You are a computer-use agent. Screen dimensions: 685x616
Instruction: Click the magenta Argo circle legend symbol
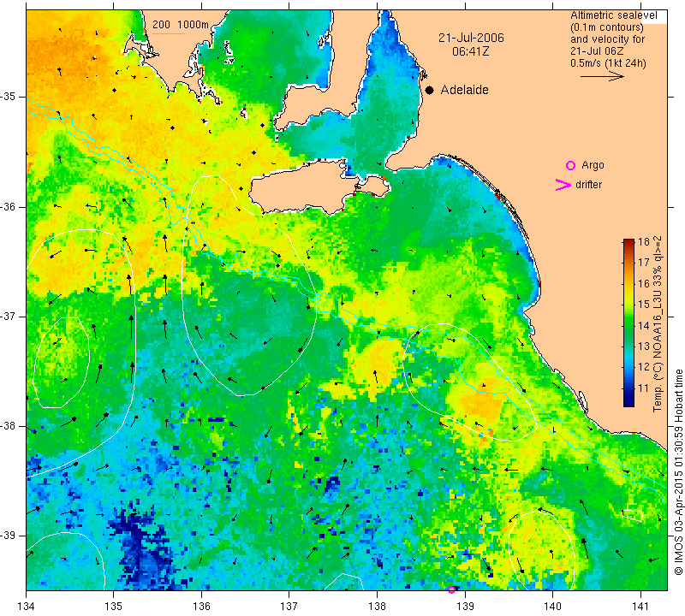point(570,165)
